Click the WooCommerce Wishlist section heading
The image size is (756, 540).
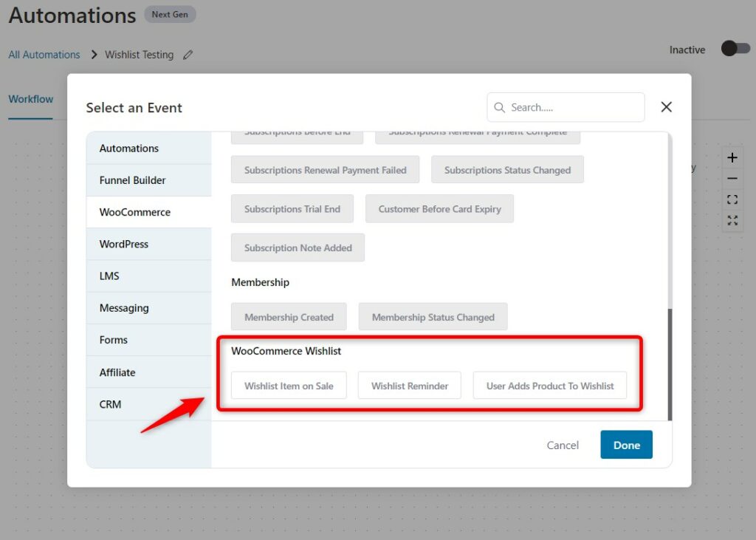[x=286, y=351]
